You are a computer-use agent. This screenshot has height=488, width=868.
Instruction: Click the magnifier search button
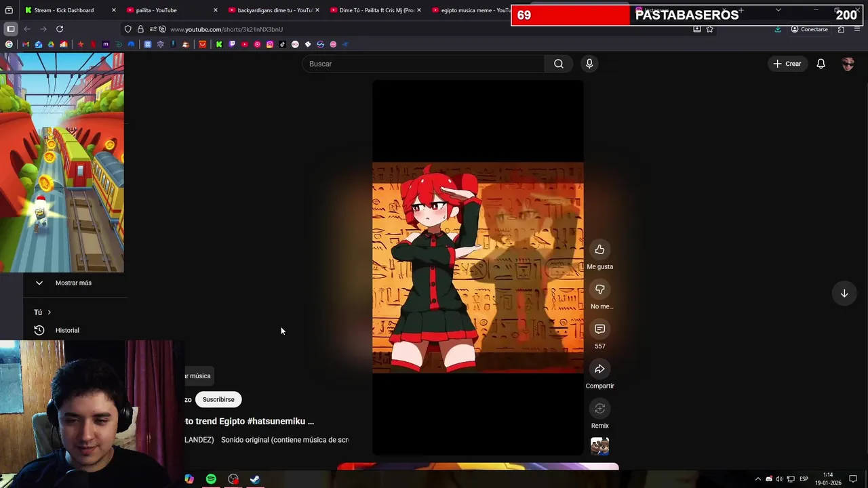point(558,64)
